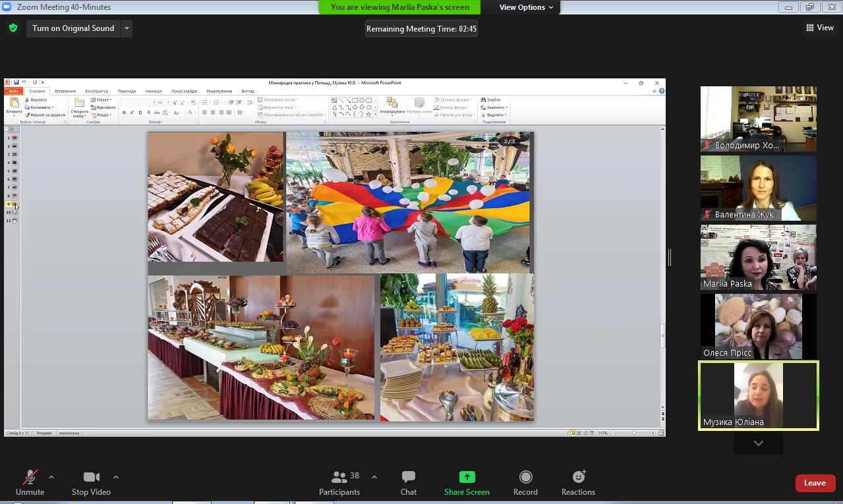This screenshot has width=843, height=504.
Task: Start recording with the Record icon
Action: [525, 477]
